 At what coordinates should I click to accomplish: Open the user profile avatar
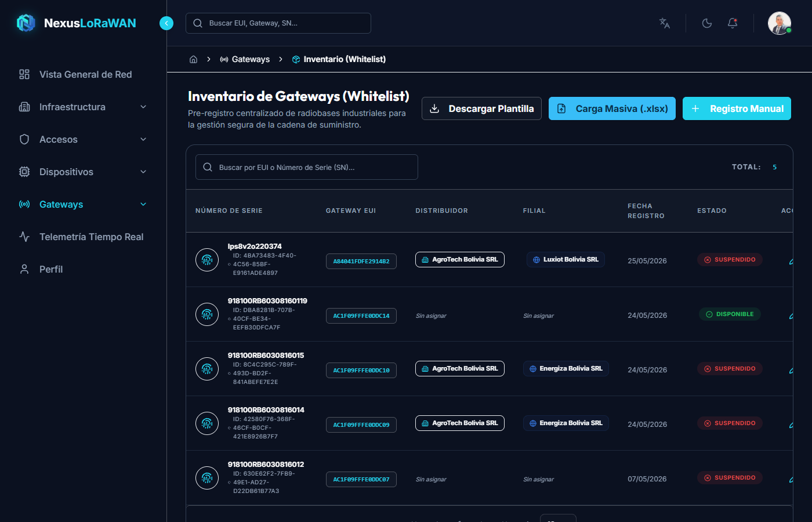point(780,23)
